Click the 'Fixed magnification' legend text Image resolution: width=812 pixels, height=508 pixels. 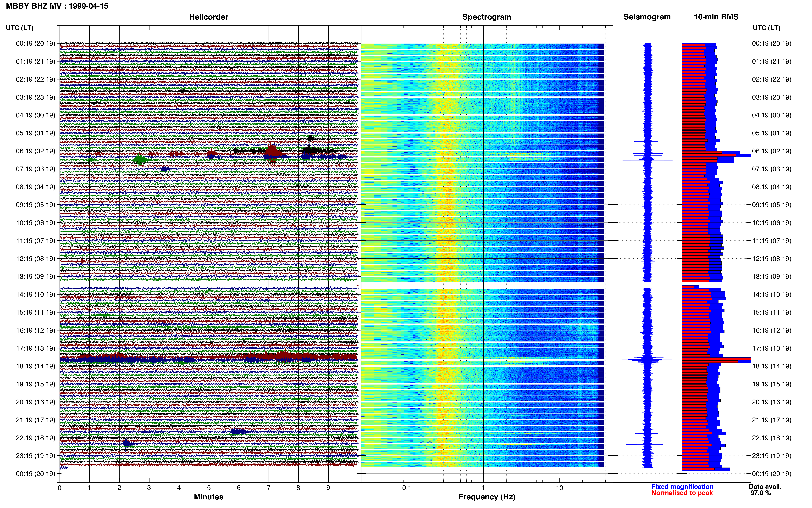point(682,487)
